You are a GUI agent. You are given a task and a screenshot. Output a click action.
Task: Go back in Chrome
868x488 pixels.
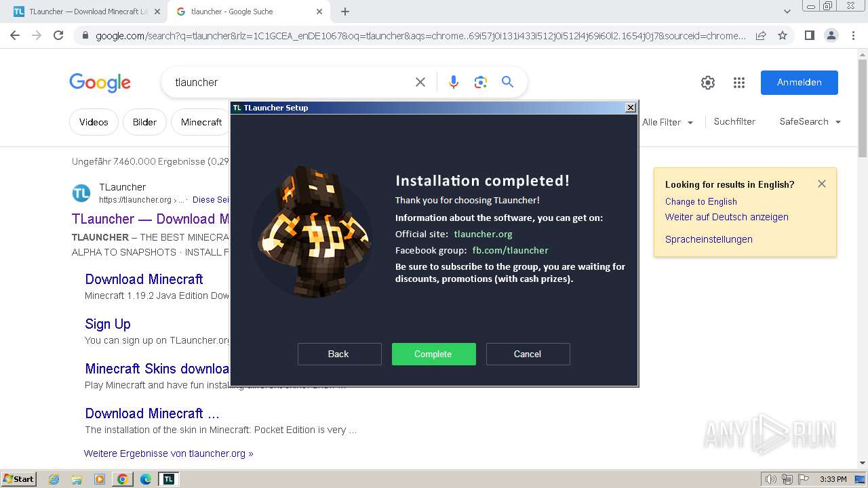(x=15, y=35)
